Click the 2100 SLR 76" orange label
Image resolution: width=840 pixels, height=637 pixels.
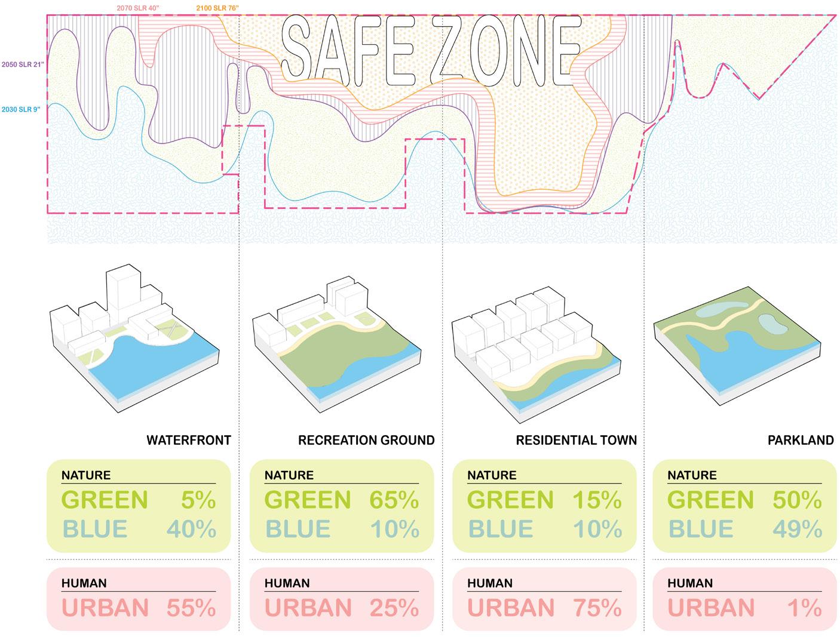[x=218, y=8]
